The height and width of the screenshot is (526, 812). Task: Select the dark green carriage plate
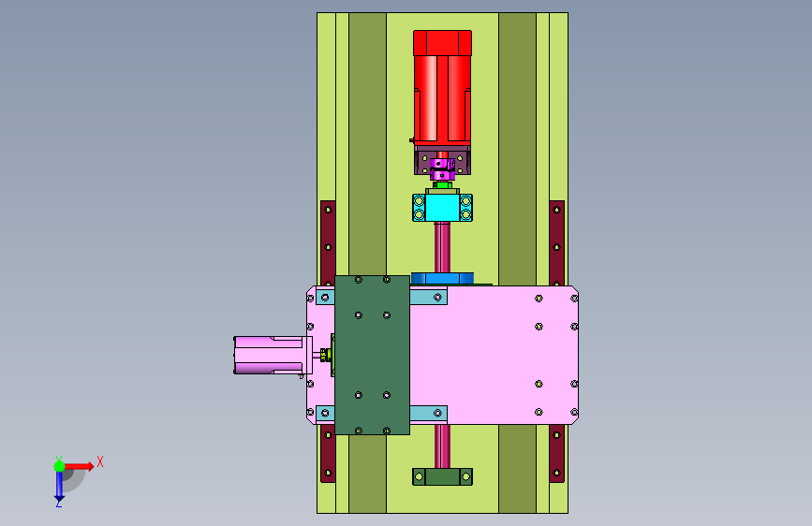click(x=373, y=355)
